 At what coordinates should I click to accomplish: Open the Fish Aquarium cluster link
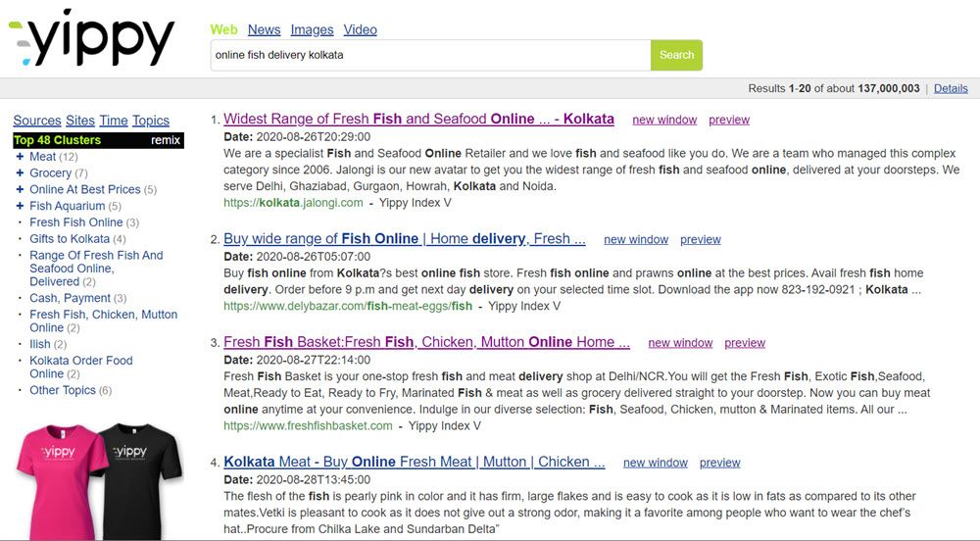(x=67, y=206)
